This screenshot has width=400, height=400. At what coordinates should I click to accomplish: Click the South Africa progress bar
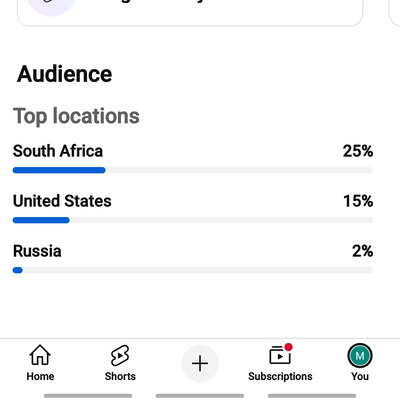click(x=193, y=170)
